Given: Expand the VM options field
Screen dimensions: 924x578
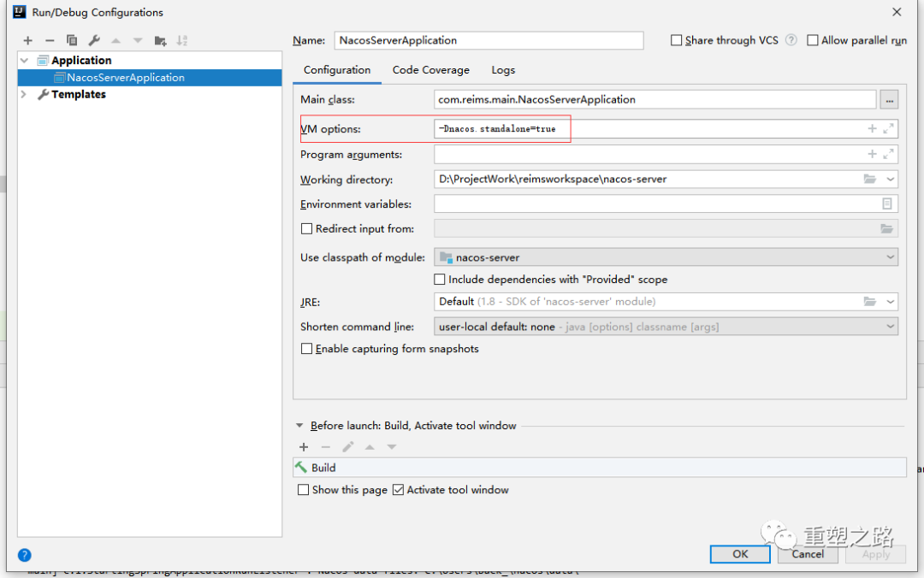Looking at the screenshot, I should [x=889, y=128].
